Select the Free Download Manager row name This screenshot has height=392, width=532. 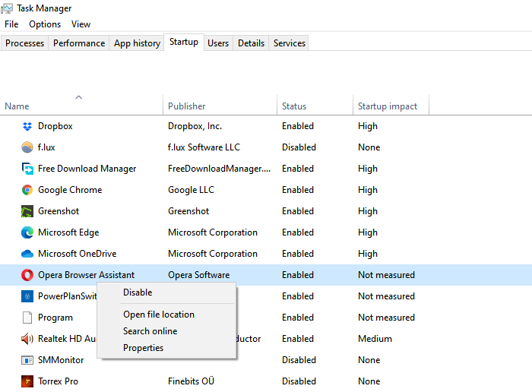pos(87,169)
